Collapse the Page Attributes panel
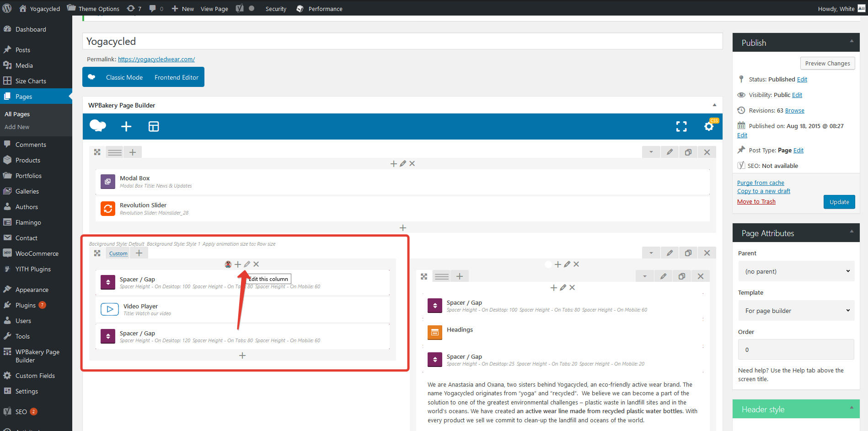This screenshot has height=431, width=868. 852,232
